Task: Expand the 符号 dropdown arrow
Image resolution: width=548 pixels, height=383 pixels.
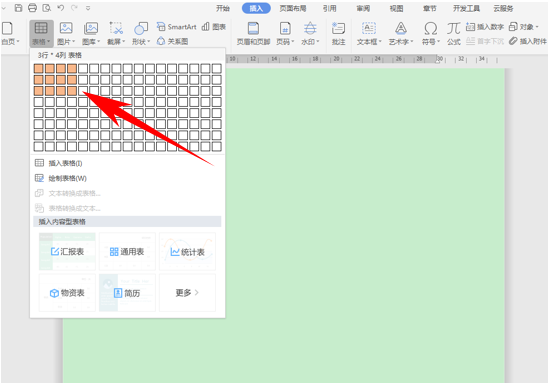Action: coord(438,42)
